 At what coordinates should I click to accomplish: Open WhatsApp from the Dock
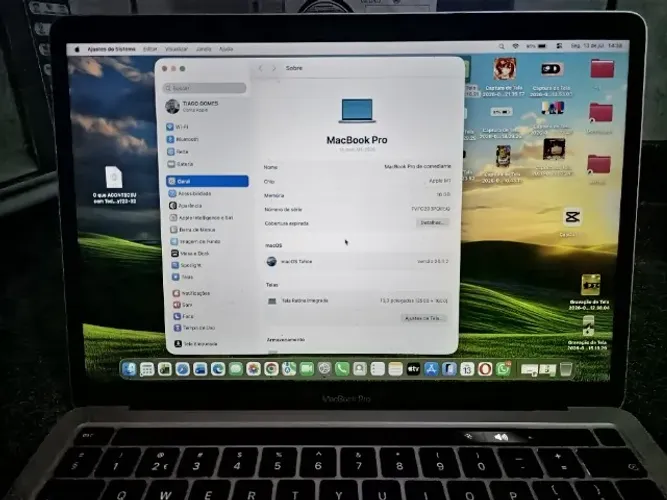[502, 369]
